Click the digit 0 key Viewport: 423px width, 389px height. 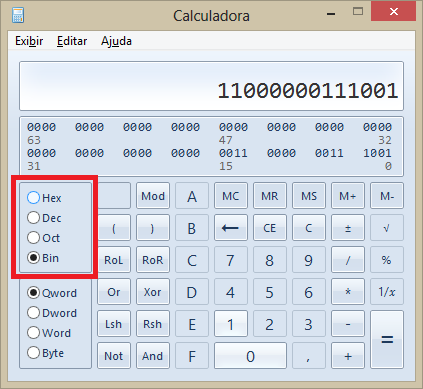[250, 356]
